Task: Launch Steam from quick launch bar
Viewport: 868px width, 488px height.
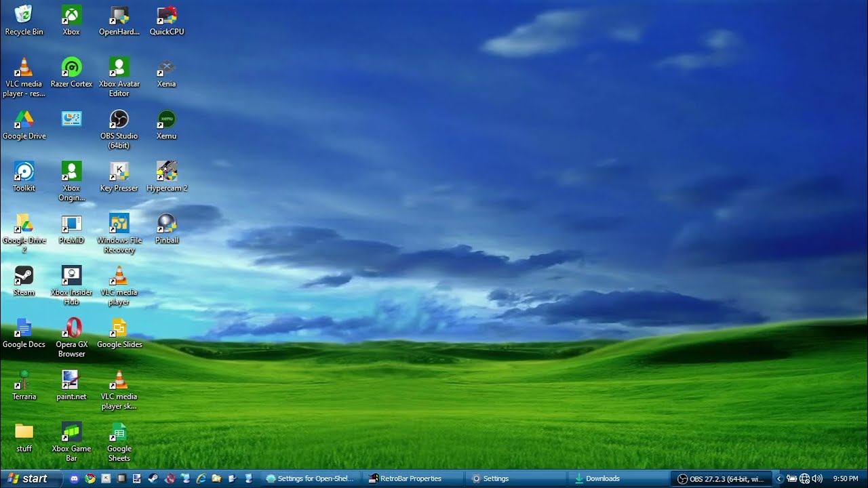Action: tap(153, 479)
